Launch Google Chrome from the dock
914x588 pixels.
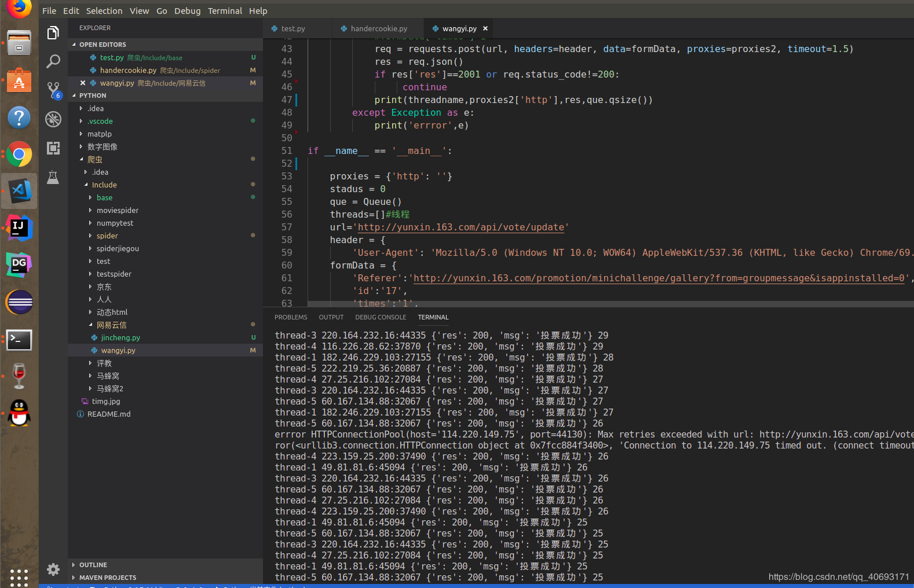click(19, 155)
